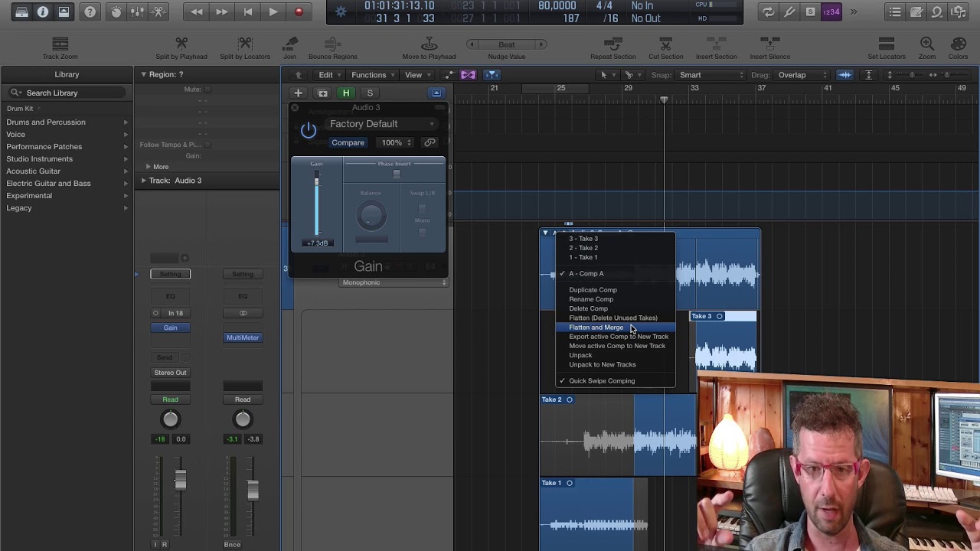This screenshot has width=980, height=551.
Task: Click the Track Zoom icon
Action: click(60, 44)
